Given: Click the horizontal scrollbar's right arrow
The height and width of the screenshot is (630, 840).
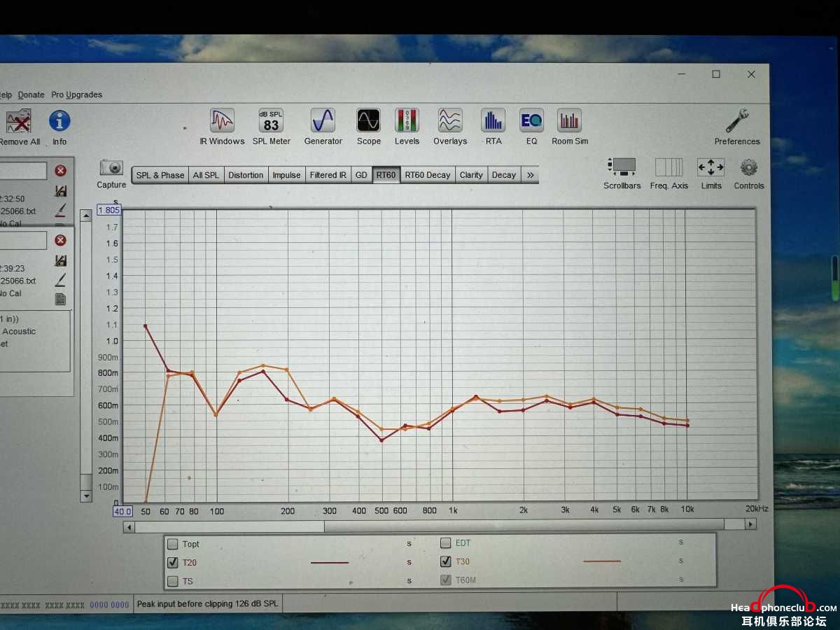Looking at the screenshot, I should point(750,524).
